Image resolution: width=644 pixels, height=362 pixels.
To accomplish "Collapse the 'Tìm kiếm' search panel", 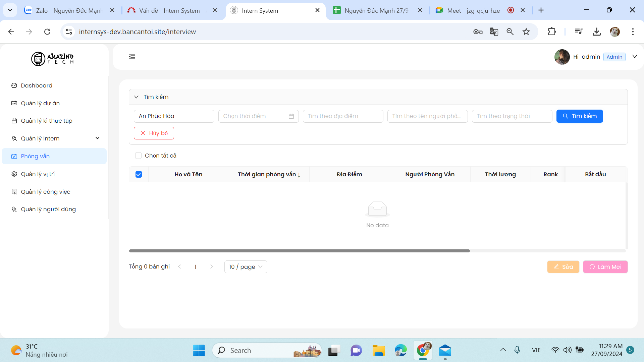I will point(136,97).
